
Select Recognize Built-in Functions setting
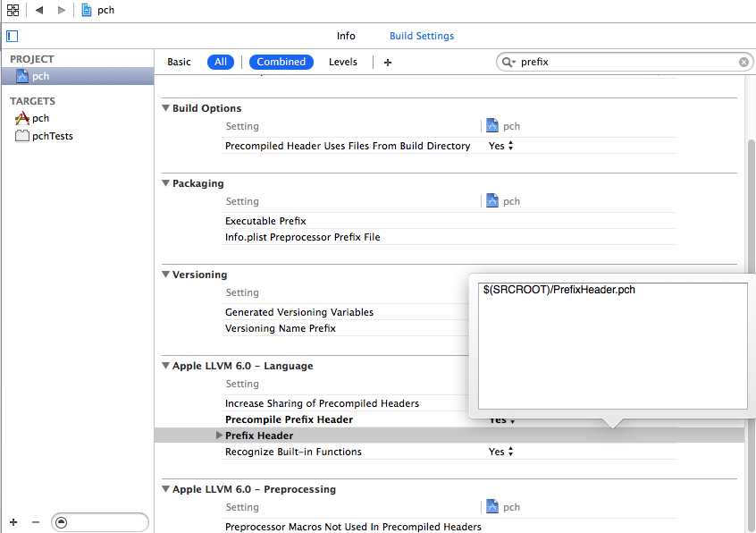[x=293, y=452]
